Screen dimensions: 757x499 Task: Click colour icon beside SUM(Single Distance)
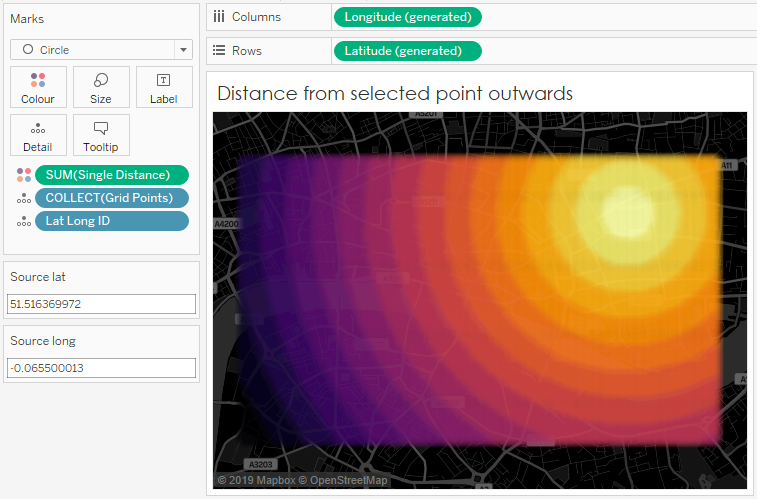[23, 175]
